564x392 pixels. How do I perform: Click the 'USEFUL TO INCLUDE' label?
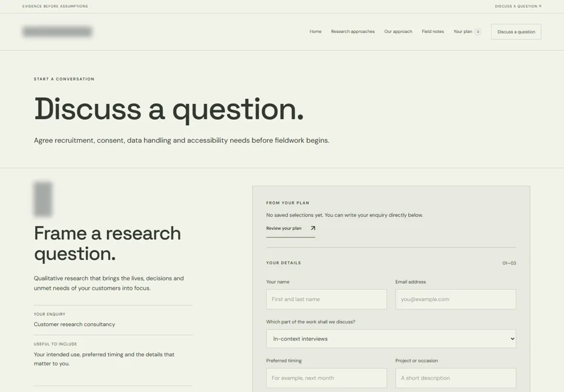(x=55, y=344)
